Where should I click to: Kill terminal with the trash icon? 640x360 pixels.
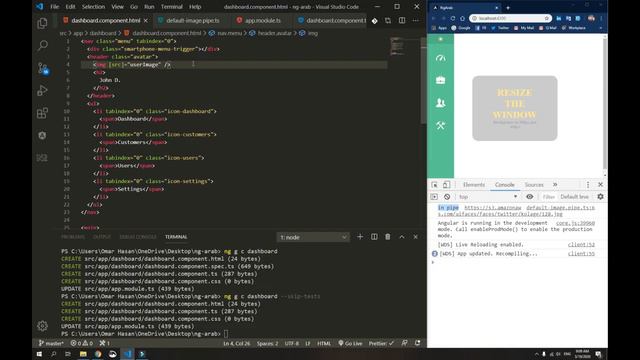pos(388,237)
